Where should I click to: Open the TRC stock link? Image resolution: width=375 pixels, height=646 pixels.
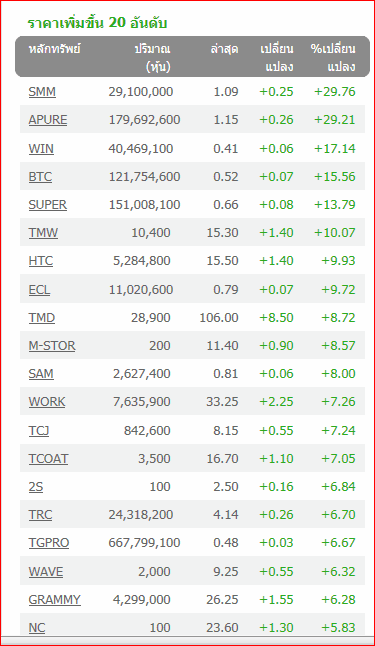coord(40,514)
